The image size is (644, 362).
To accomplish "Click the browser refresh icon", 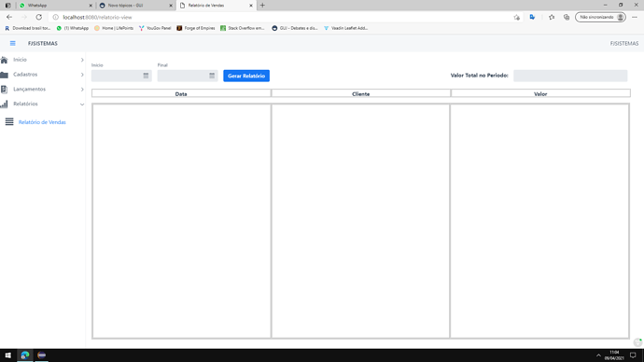I will (x=38, y=17).
